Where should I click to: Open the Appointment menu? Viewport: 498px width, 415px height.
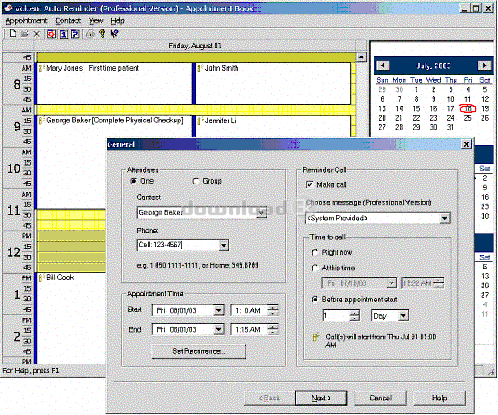pyautogui.click(x=26, y=21)
